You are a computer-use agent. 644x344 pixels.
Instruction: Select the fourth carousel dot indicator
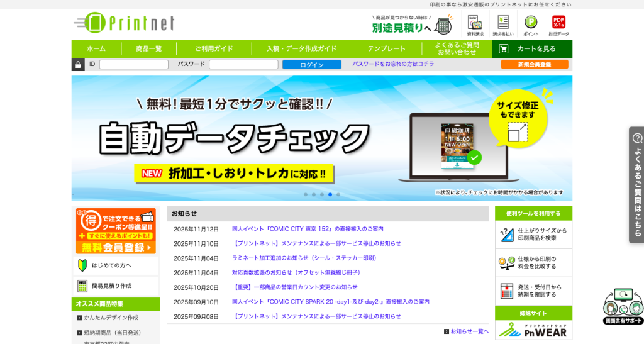(330, 194)
